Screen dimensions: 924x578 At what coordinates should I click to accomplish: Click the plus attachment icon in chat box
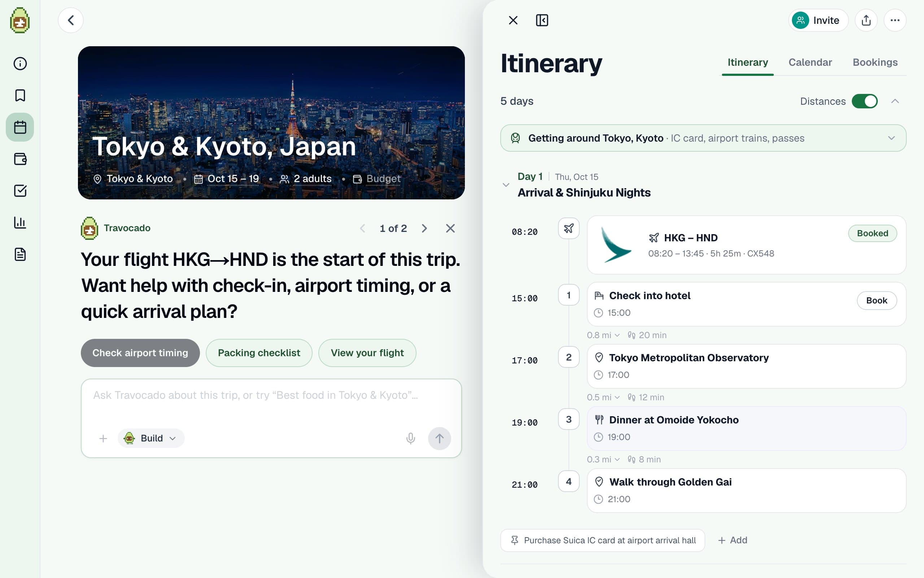(103, 438)
